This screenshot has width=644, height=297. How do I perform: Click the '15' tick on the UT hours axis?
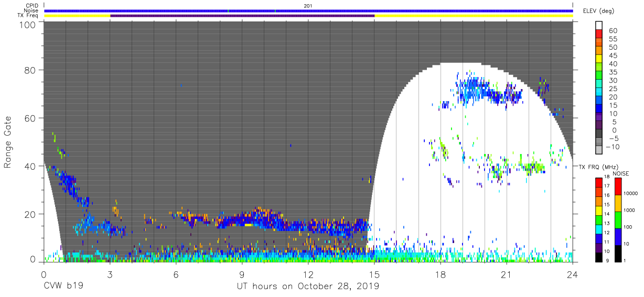pos(374,274)
